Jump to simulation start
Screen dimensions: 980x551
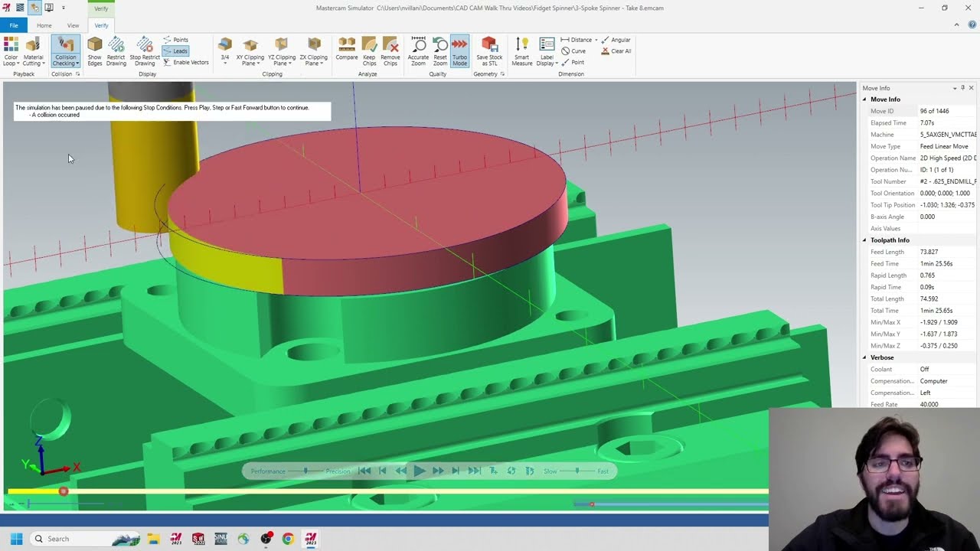click(365, 471)
